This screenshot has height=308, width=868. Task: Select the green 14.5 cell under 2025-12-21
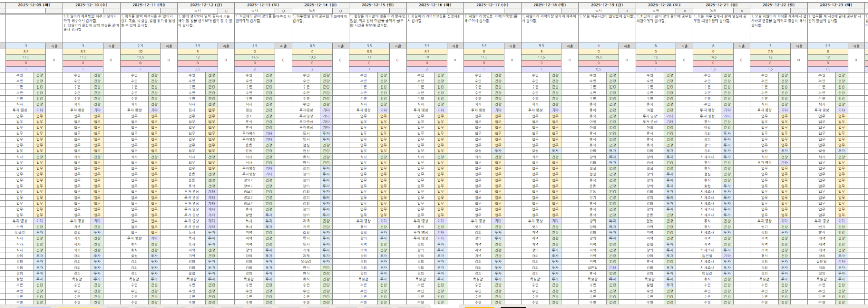point(713,57)
